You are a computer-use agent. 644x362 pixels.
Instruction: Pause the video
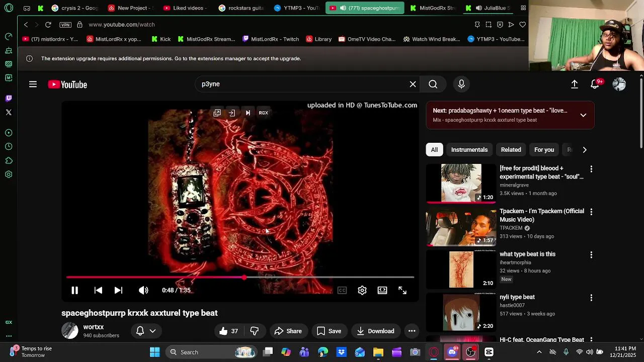pyautogui.click(x=74, y=290)
